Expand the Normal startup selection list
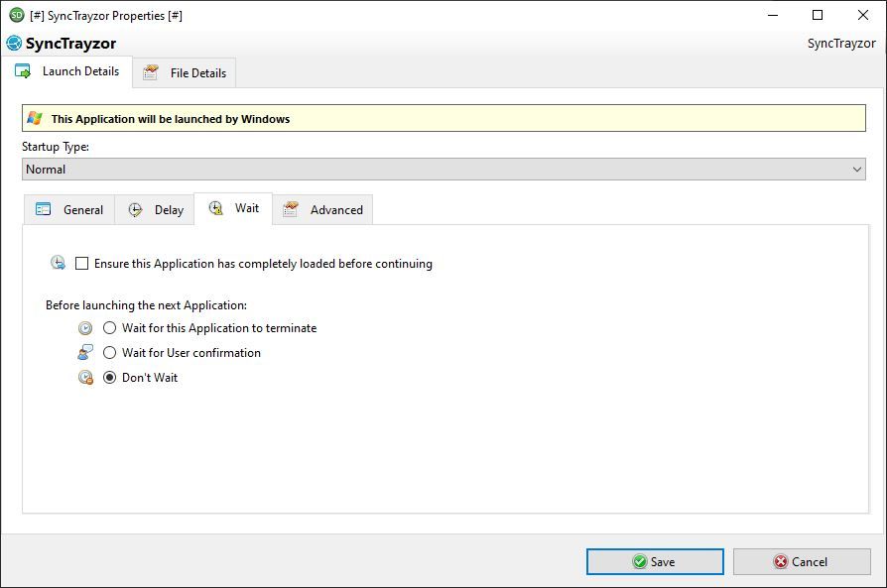 [443, 169]
